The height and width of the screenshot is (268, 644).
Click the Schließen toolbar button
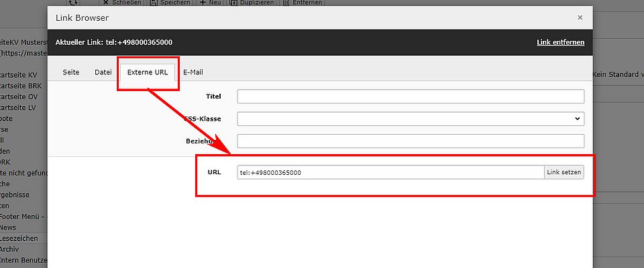122,3
